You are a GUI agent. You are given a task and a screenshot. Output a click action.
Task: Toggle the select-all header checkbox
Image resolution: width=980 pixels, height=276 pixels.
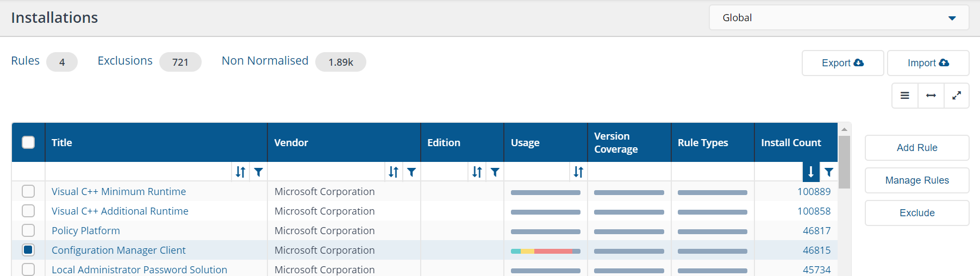point(28,142)
